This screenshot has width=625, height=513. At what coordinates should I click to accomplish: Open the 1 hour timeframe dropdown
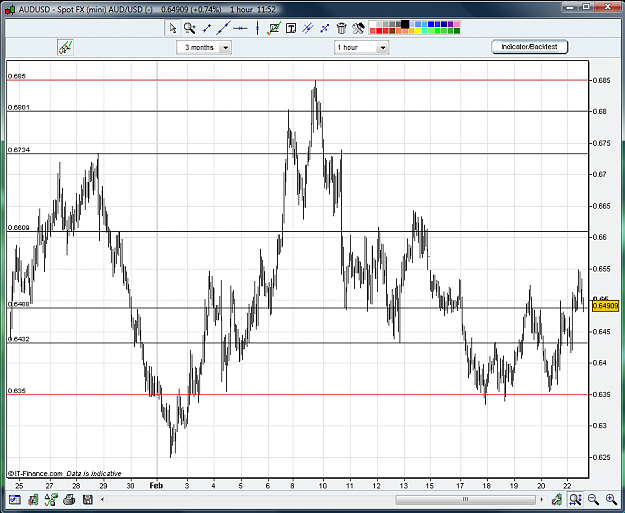(x=362, y=47)
